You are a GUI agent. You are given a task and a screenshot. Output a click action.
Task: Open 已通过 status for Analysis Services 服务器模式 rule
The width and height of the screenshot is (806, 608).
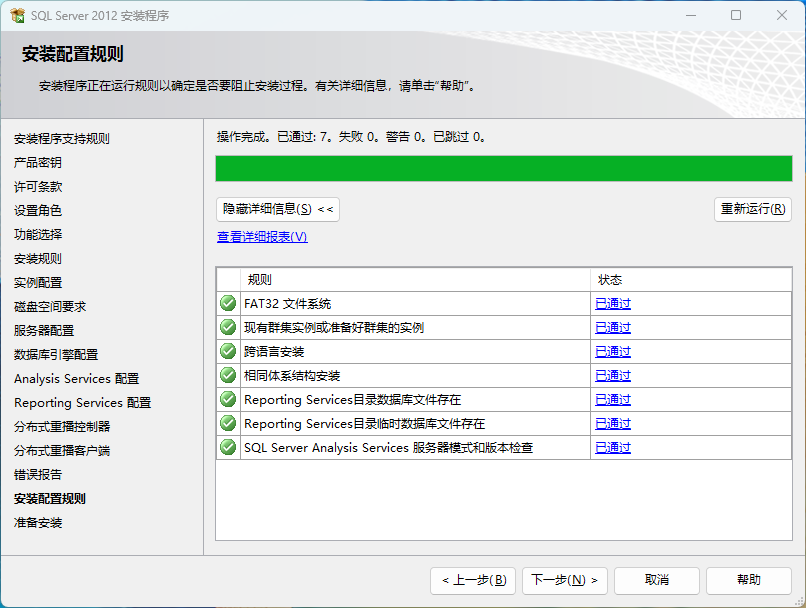pos(613,448)
